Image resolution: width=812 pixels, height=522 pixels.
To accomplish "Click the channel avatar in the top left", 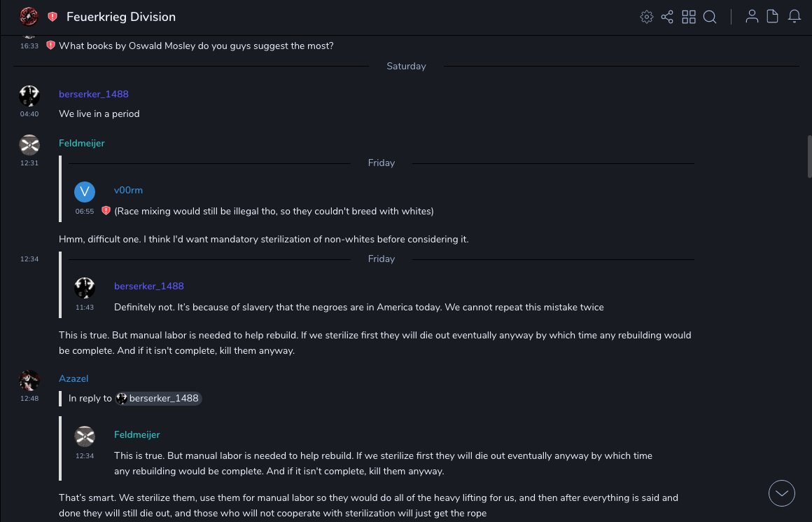I will (29, 17).
